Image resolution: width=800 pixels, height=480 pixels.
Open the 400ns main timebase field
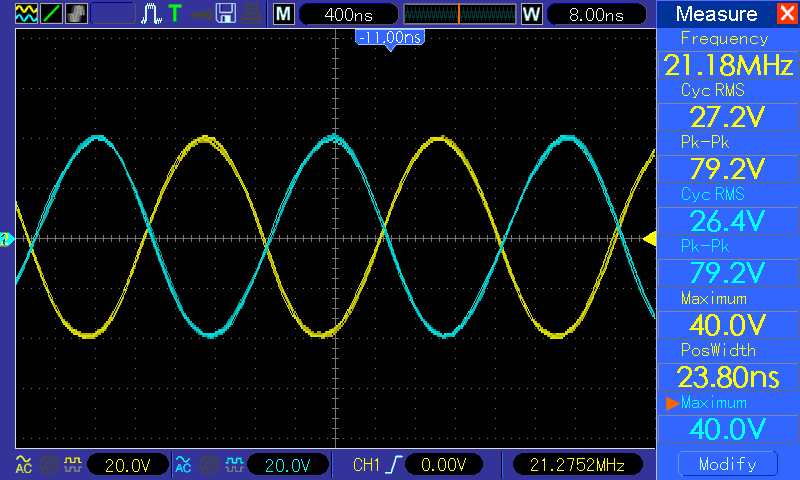347,14
